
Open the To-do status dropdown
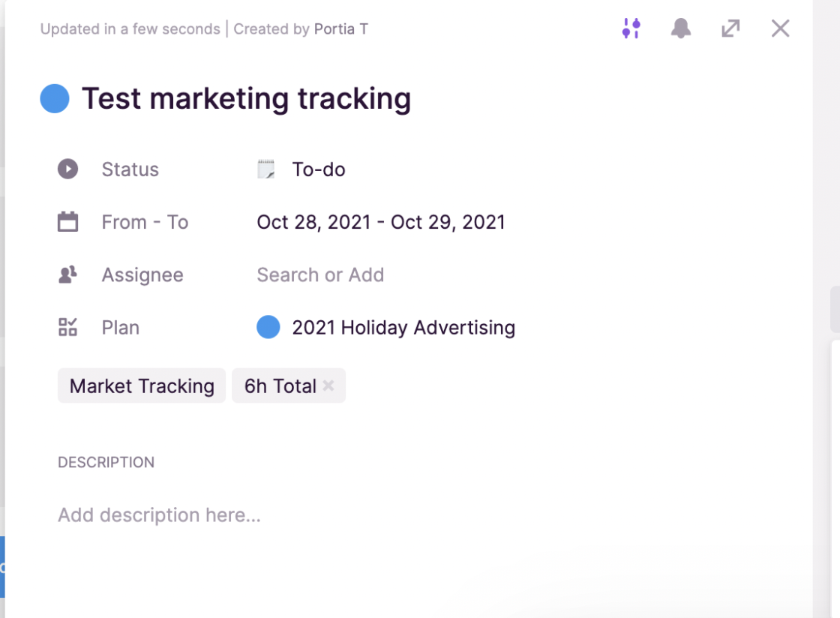[318, 169]
